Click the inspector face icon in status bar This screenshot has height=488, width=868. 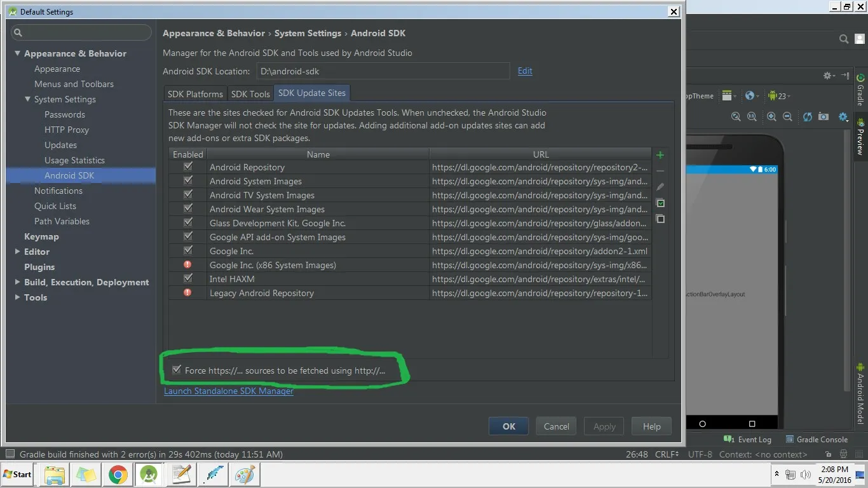point(843,454)
